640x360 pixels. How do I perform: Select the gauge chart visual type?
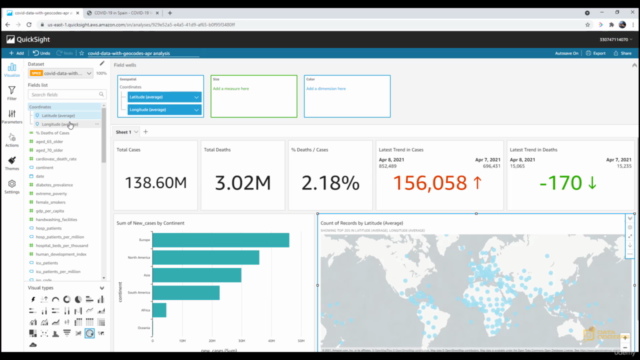pos(56,299)
